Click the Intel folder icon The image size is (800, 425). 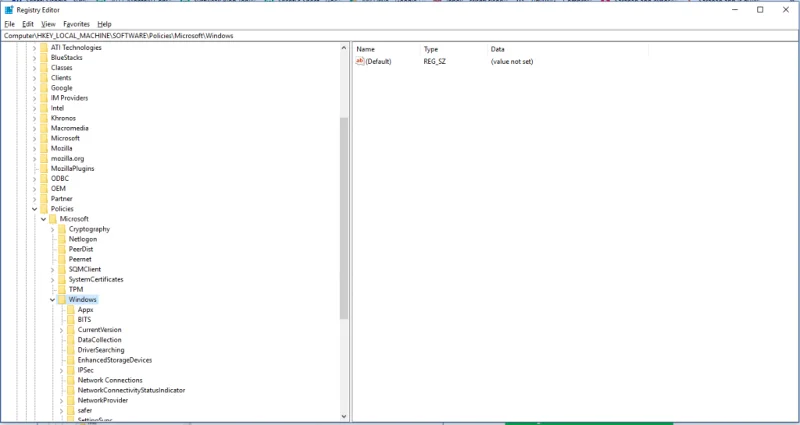pos(44,108)
